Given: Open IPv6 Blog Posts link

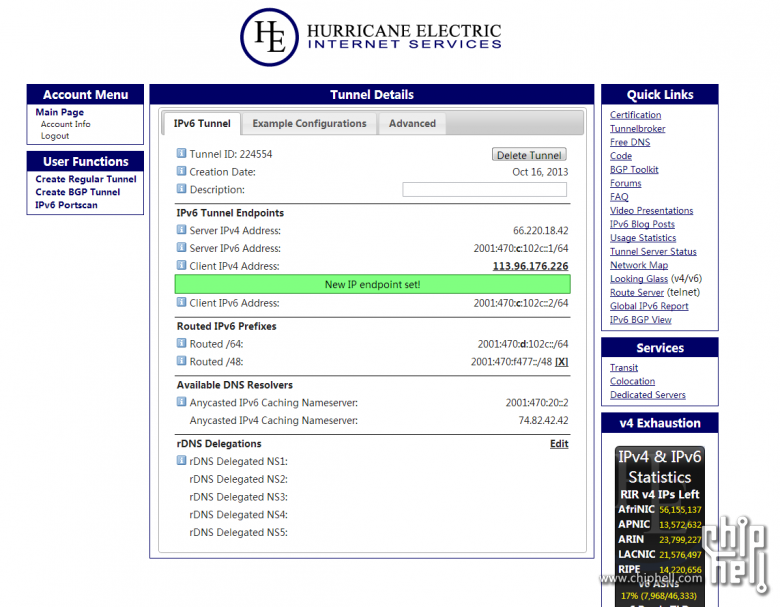Looking at the screenshot, I should click(x=642, y=224).
